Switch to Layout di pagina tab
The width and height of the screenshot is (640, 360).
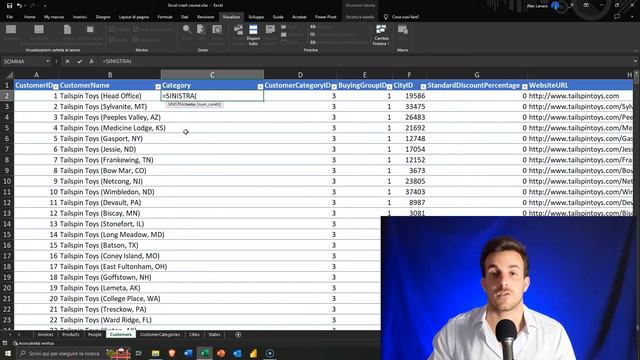pyautogui.click(x=133, y=17)
